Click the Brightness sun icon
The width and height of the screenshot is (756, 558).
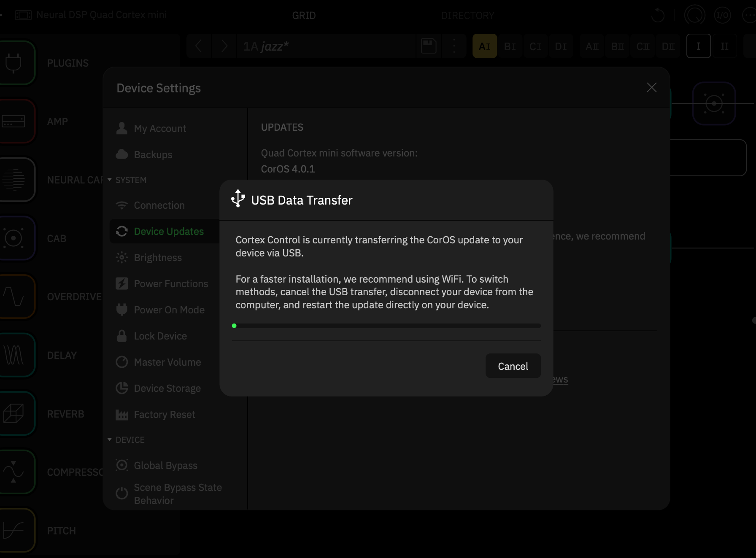(x=122, y=258)
